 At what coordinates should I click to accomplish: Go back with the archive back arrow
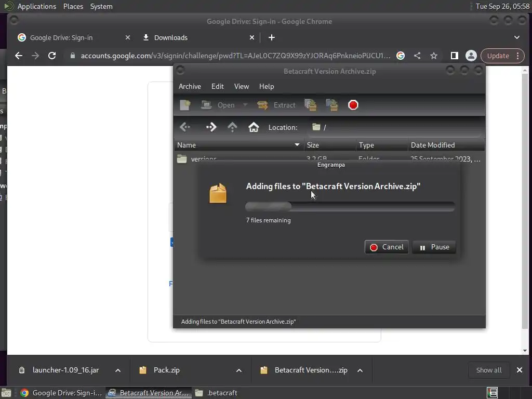[x=185, y=127]
